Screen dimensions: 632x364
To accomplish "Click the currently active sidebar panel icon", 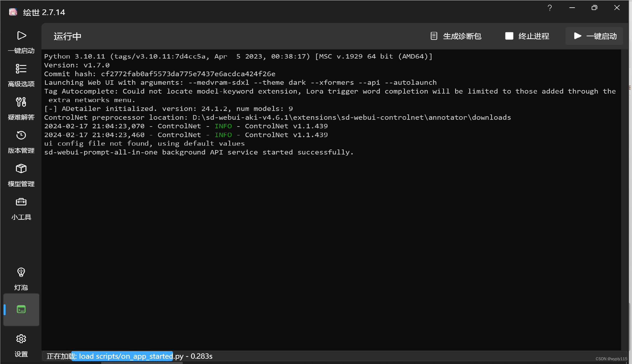I will coord(21,309).
